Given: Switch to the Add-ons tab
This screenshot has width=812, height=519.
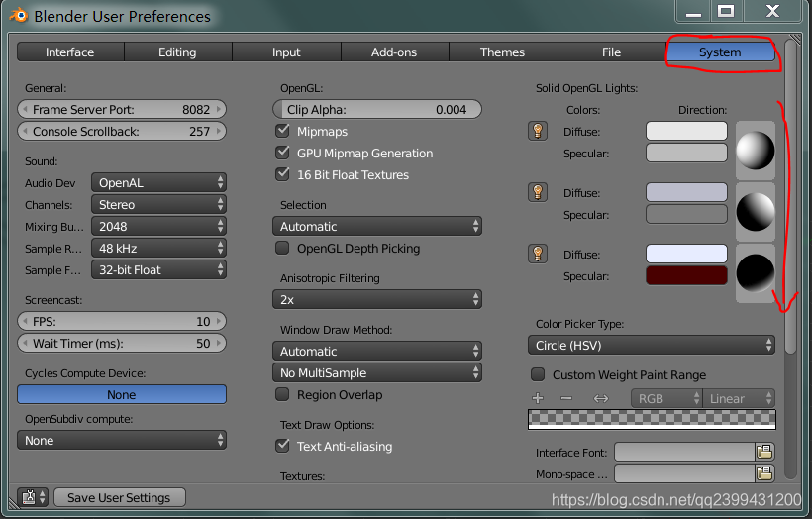Looking at the screenshot, I should [394, 52].
